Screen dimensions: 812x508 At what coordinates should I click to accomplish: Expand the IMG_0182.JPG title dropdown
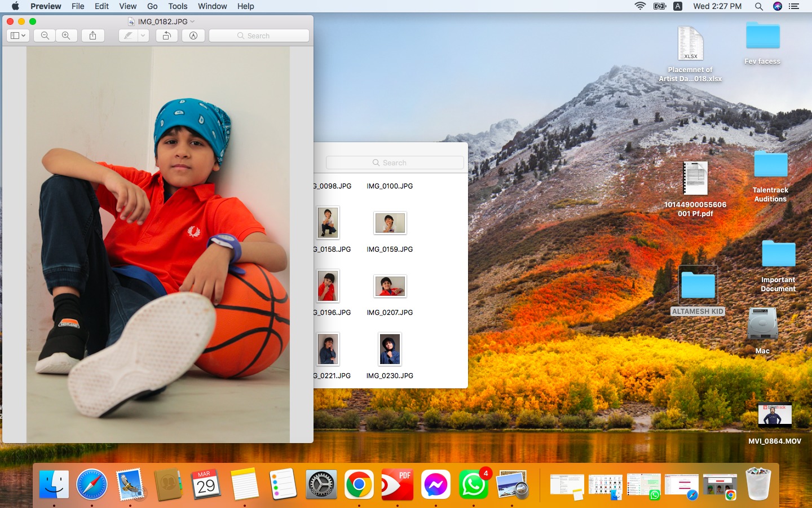(x=192, y=21)
